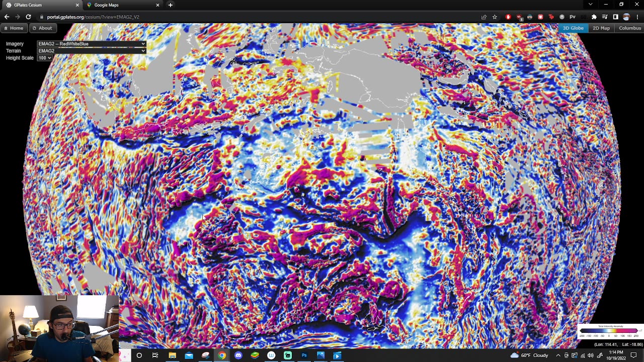Open the green square face app on the taskbar
This screenshot has width=644, height=362.
288,355
